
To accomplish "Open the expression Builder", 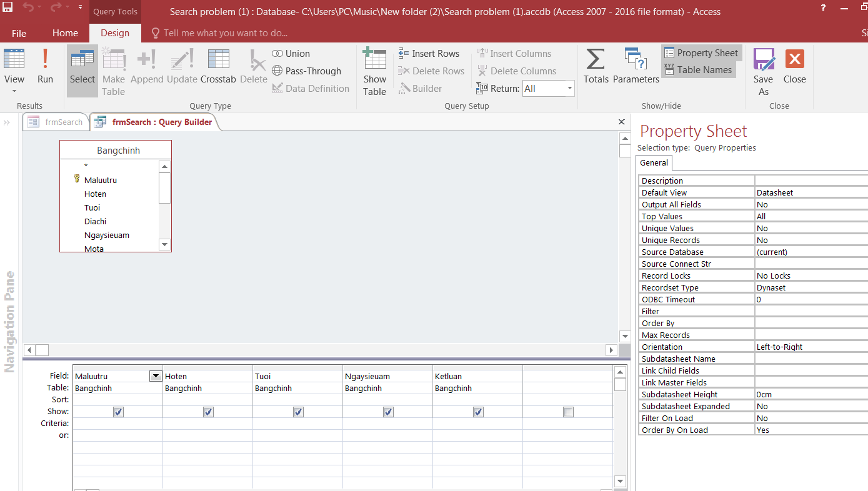I will coord(420,89).
